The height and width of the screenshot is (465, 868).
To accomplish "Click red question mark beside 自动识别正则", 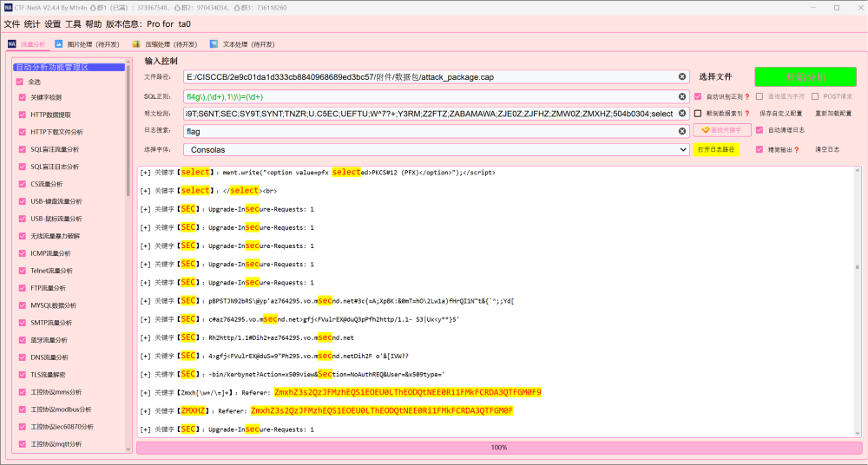I will (747, 97).
